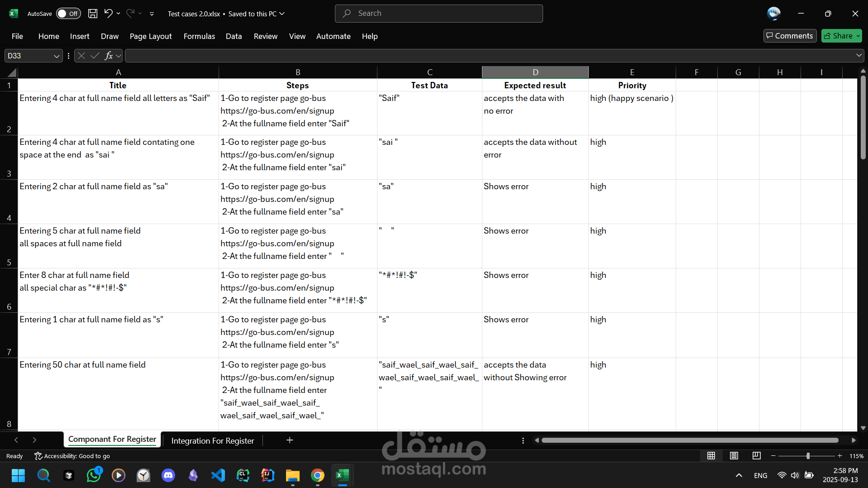Undo the last action
Viewport: 868px width, 488px height.
pos(108,13)
